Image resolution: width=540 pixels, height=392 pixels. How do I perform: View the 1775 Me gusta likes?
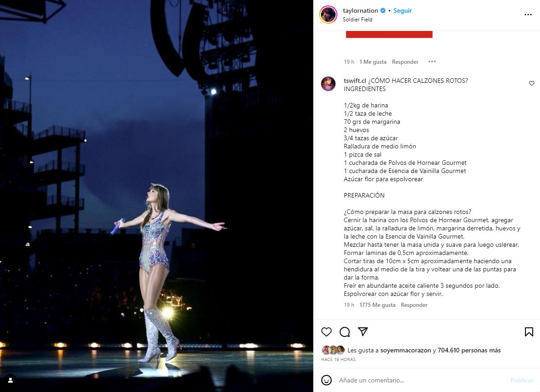click(x=377, y=305)
